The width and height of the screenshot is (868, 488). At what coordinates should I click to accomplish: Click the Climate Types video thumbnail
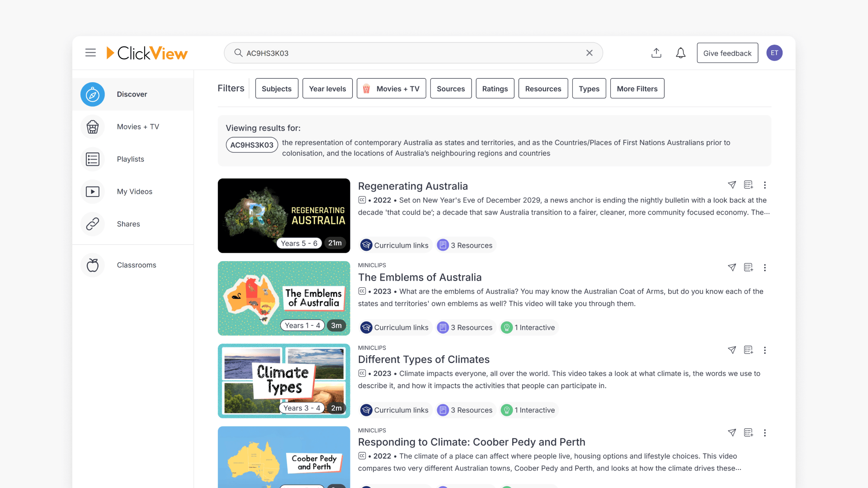pyautogui.click(x=284, y=380)
